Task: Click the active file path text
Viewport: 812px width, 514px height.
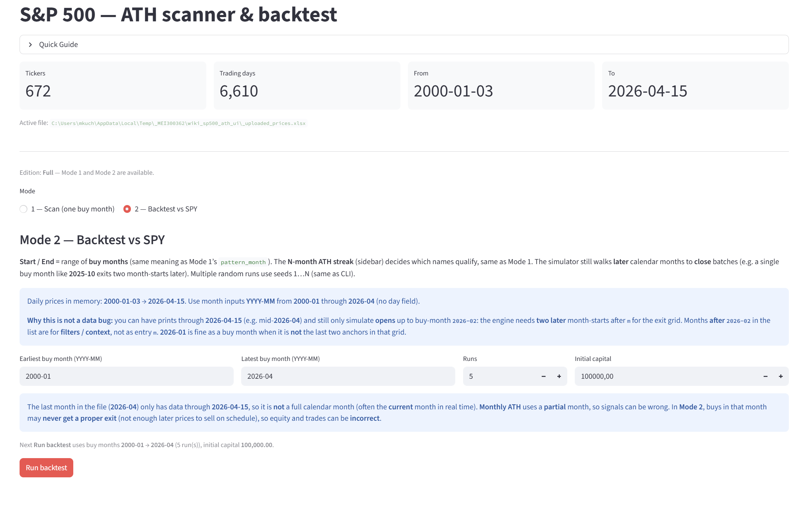Action: click(x=178, y=124)
